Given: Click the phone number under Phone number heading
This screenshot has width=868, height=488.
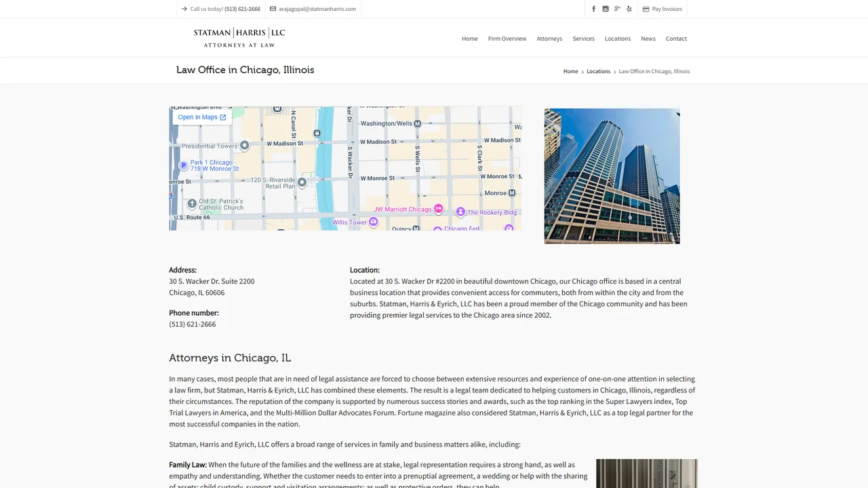Looking at the screenshot, I should tap(193, 325).
